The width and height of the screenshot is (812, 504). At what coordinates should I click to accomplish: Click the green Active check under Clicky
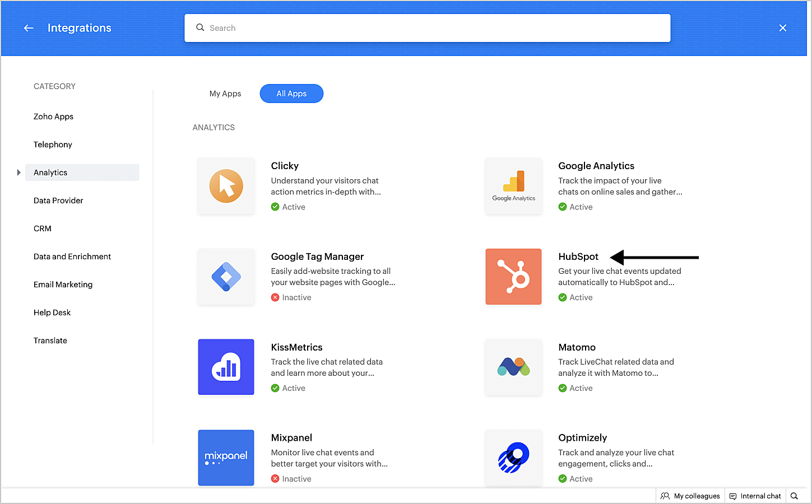pyautogui.click(x=275, y=207)
